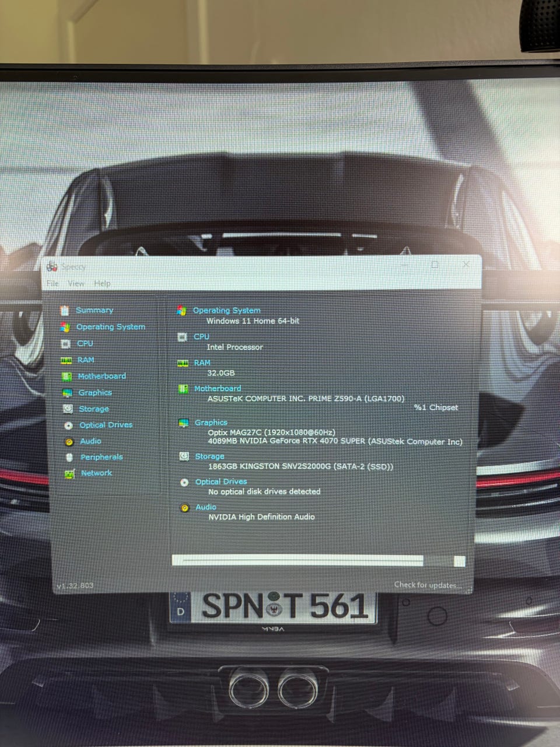The image size is (560, 747).
Task: Click the RAM icon in summary pane
Action: pos(183,363)
